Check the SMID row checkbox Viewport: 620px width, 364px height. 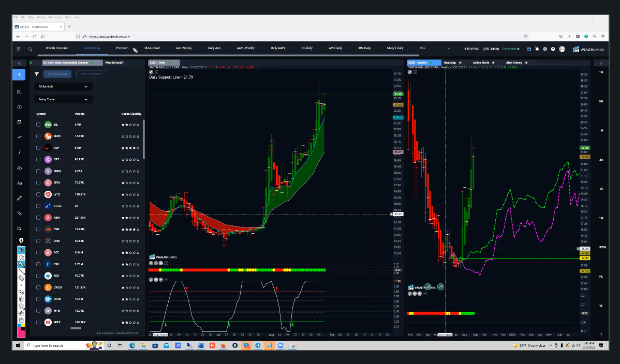pos(38,136)
